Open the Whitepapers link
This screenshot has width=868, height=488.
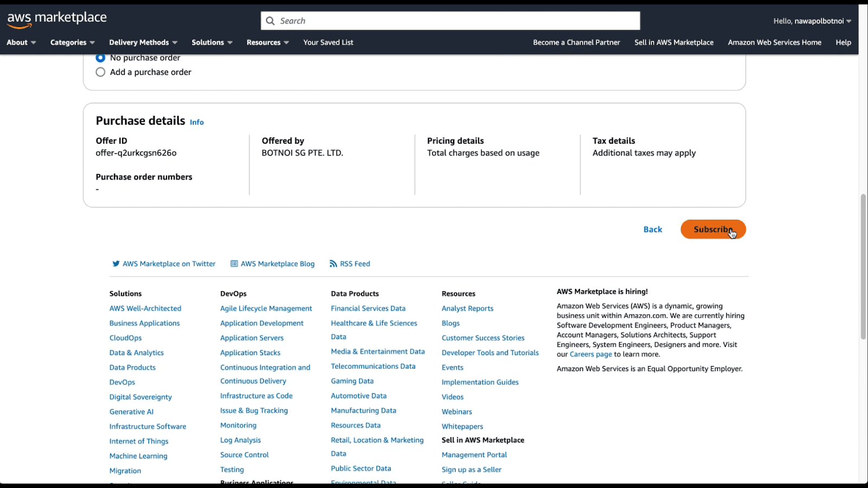pos(462,426)
